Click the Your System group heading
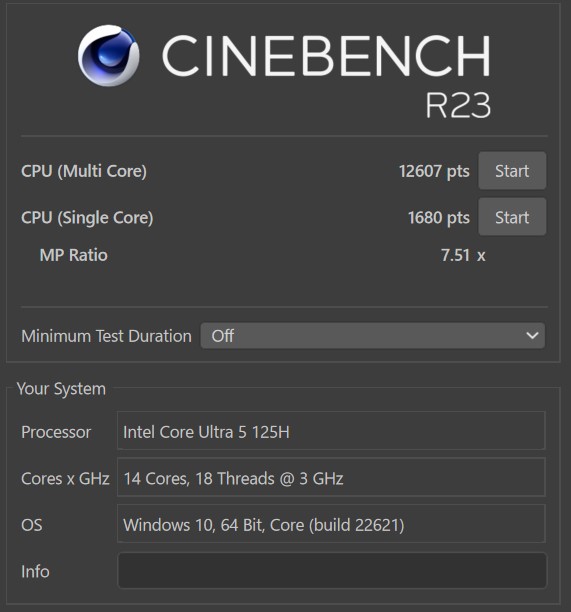The image size is (571, 612). tap(61, 389)
